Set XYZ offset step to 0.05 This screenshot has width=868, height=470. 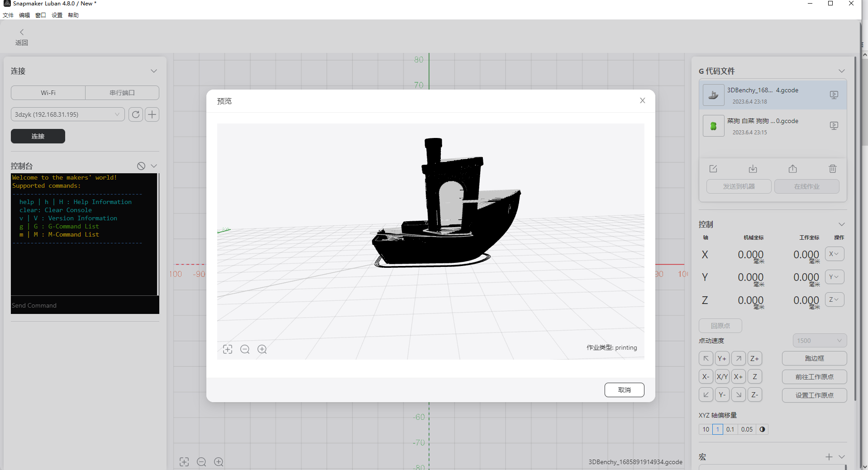click(747, 429)
